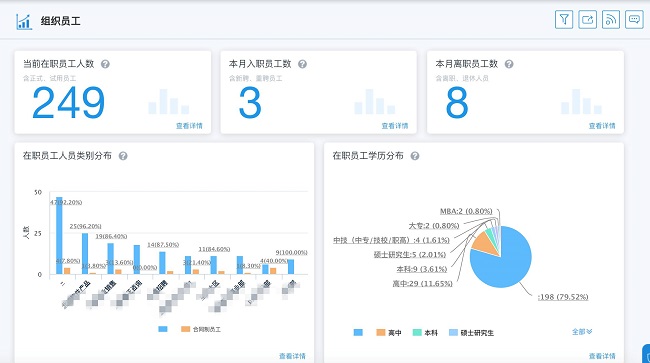Click the 中技 (中专/技校/职高):4 label
Viewport: 650px width, 363px height.
(391, 240)
